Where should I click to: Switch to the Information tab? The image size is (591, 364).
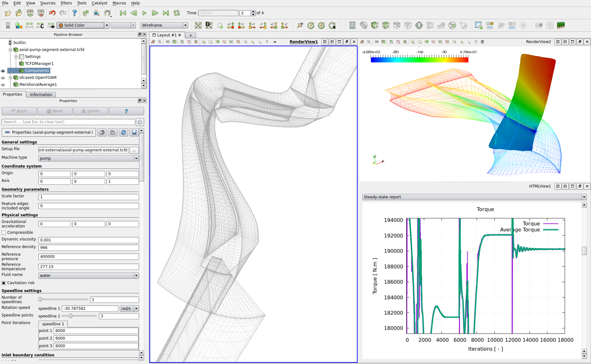click(x=41, y=94)
